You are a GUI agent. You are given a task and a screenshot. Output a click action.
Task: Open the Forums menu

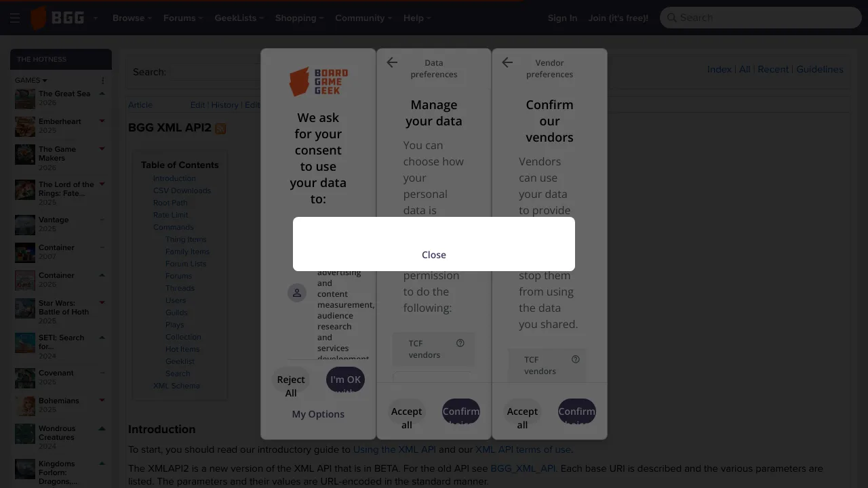click(183, 18)
